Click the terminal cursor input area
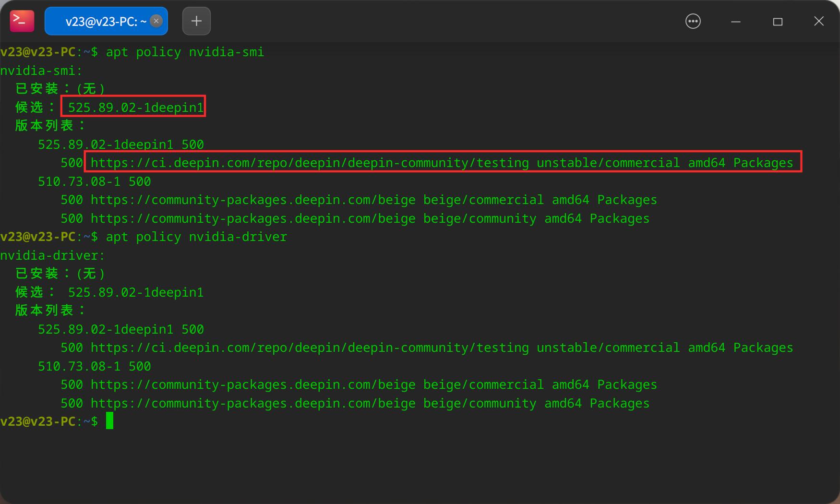 click(109, 421)
